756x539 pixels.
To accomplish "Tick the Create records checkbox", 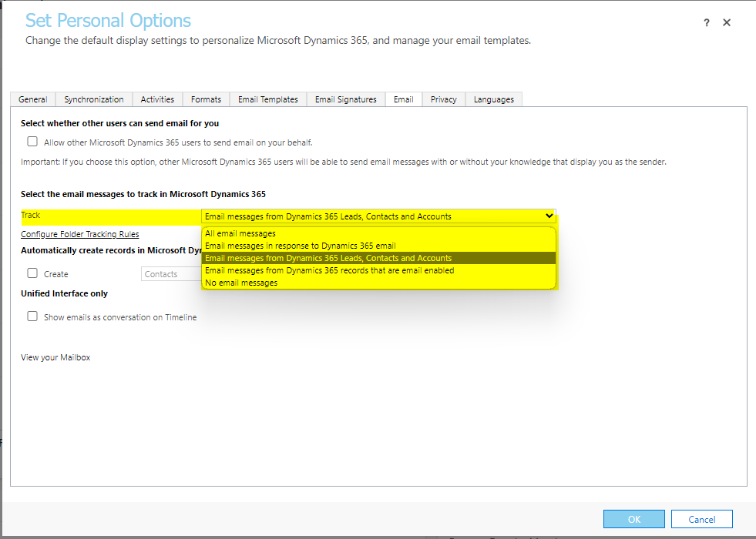I will click(32, 273).
